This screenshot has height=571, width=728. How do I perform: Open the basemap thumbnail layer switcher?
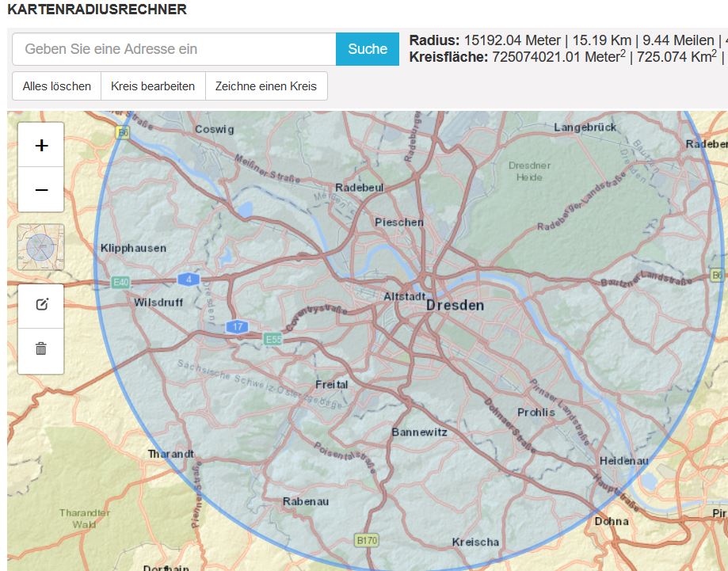tap(41, 247)
